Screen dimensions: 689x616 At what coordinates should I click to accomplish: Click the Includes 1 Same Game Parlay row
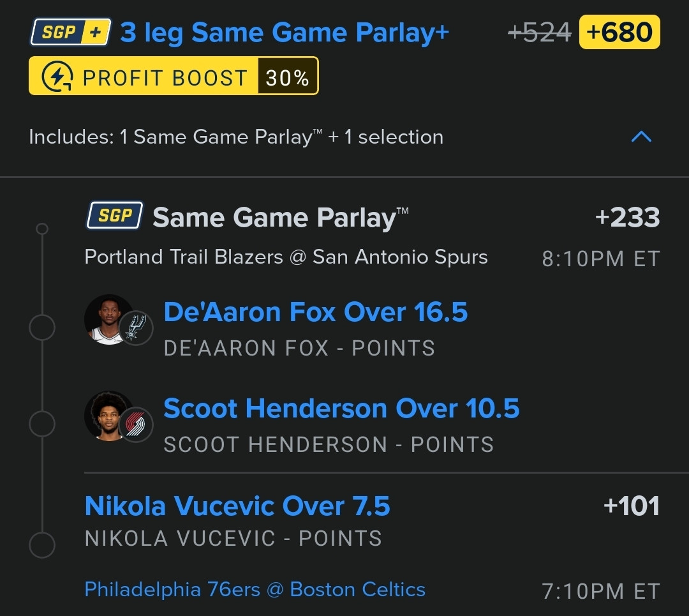[344, 137]
